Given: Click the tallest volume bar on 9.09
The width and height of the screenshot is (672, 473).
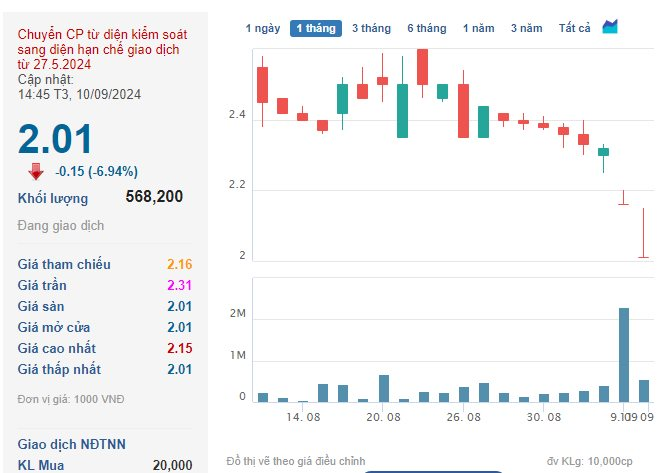Looking at the screenshot, I should tap(624, 355).
